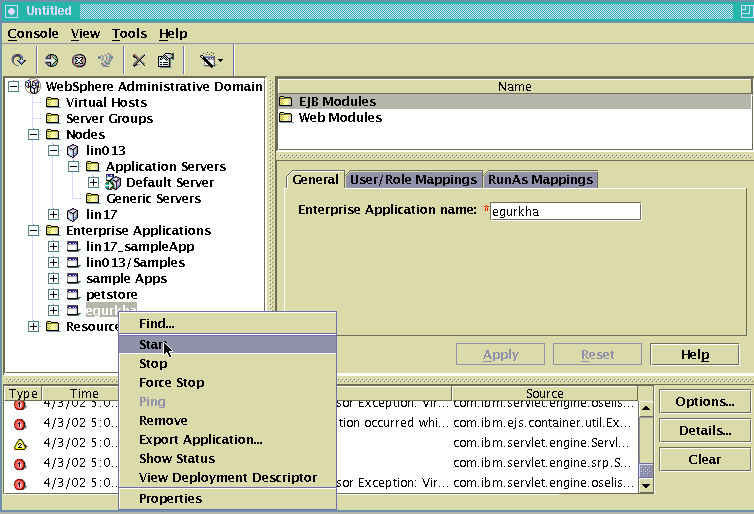Screen dimensions: 754x514
Task: Choose Find... from the context menu
Action: tap(227, 324)
